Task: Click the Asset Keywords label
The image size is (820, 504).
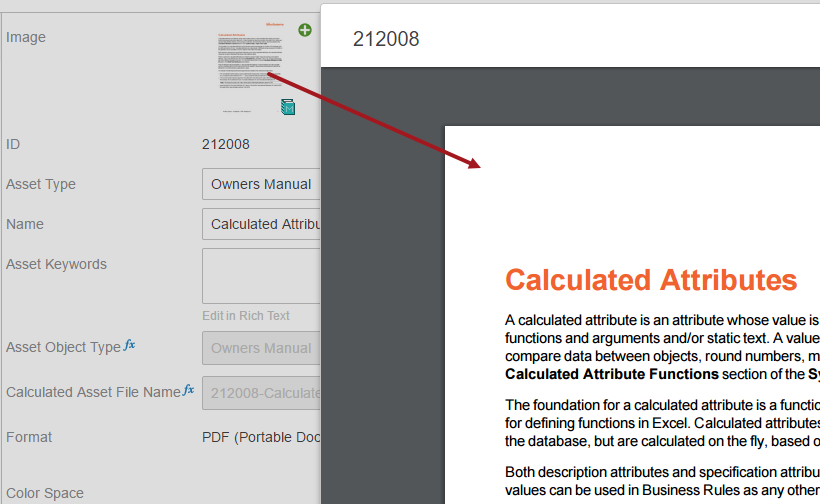Action: tap(56, 265)
